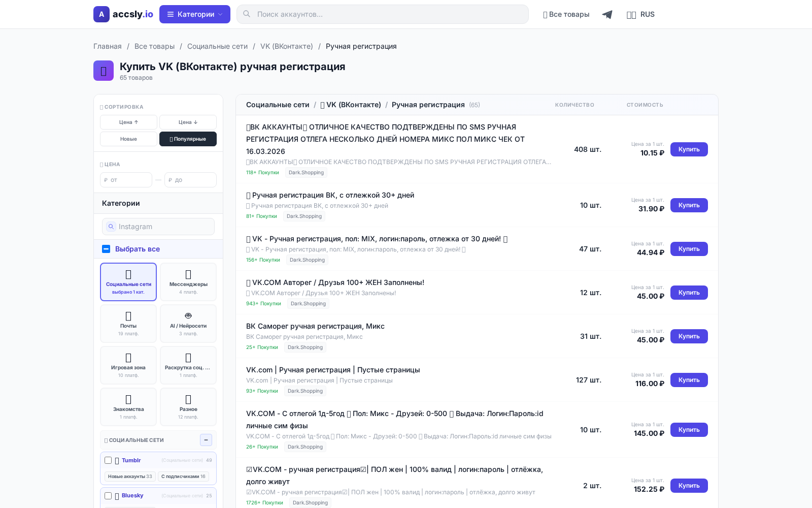Screen dimensions: 812x508
Task: Toggle the Выбрать все checkbox
Action: 106,249
